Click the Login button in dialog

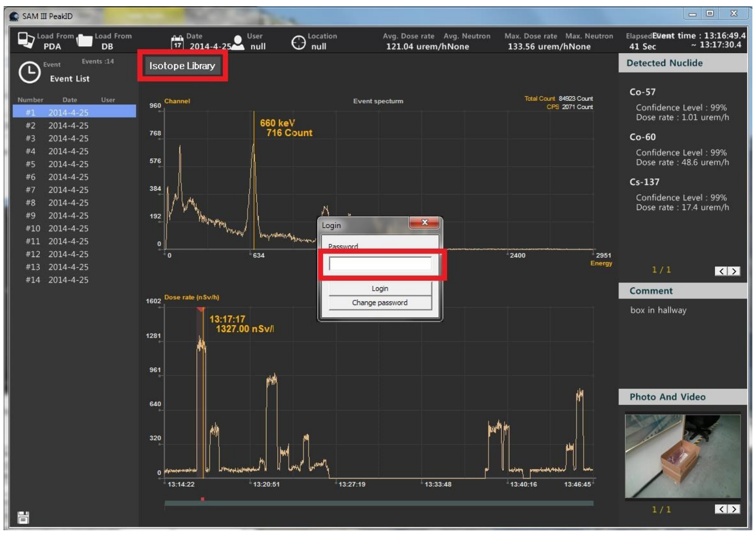click(380, 288)
